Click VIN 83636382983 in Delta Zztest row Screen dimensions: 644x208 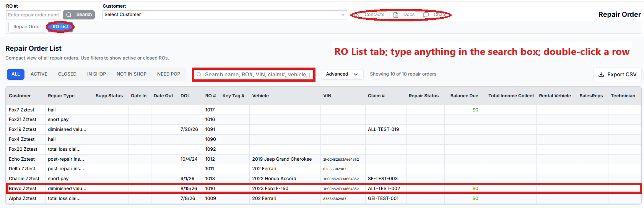click(335, 169)
